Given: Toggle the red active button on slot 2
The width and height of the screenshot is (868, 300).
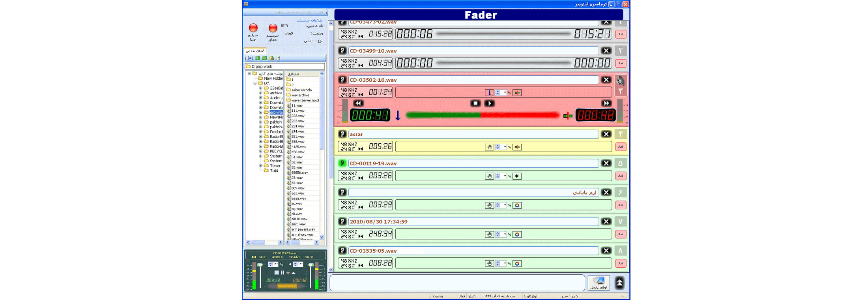Looking at the screenshot, I should point(620,63).
